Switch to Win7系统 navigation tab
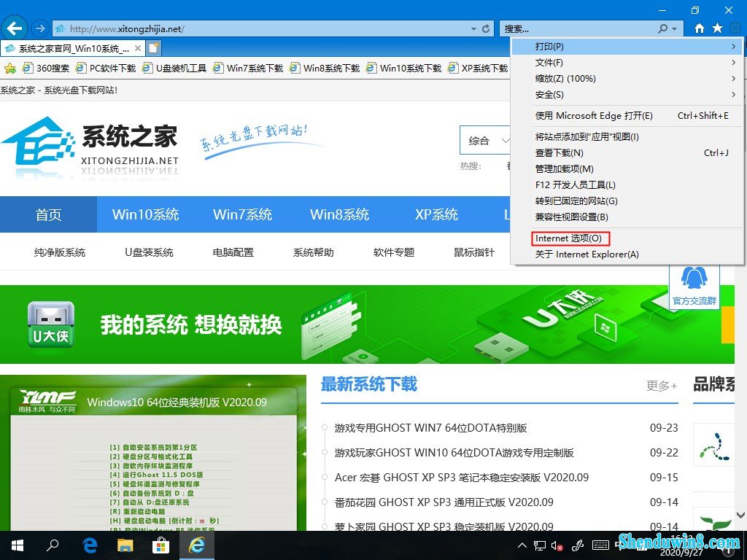 click(242, 214)
